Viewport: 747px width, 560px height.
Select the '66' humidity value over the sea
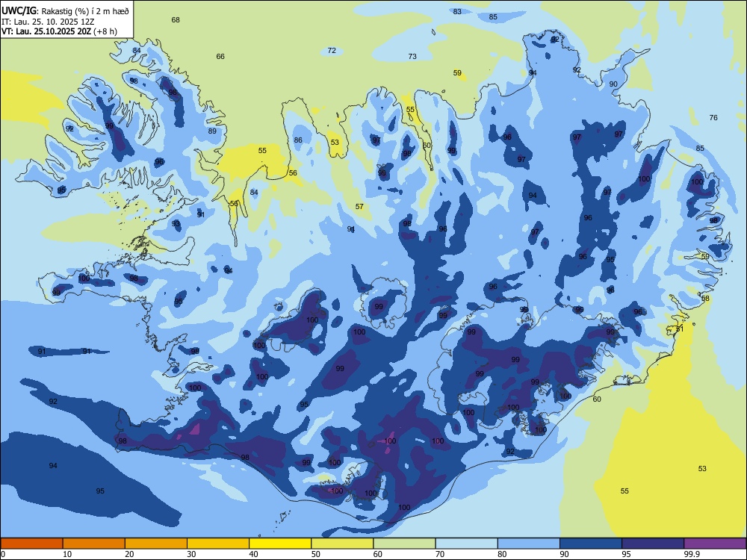coord(220,57)
